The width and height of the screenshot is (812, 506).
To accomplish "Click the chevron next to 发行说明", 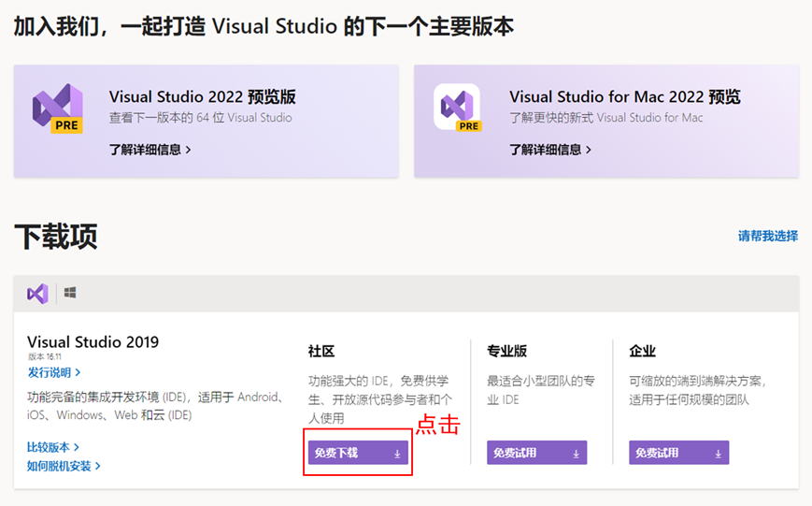I will click(78, 372).
